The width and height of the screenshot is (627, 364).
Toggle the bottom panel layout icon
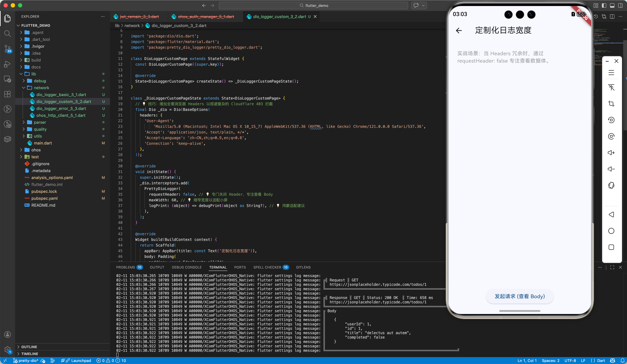[x=612, y=5]
